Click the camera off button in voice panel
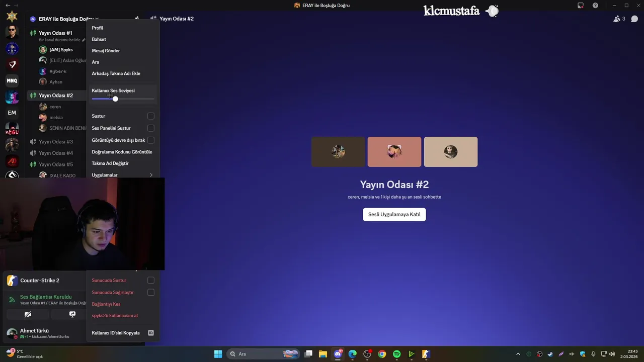The width and height of the screenshot is (644, 362). pos(28,314)
